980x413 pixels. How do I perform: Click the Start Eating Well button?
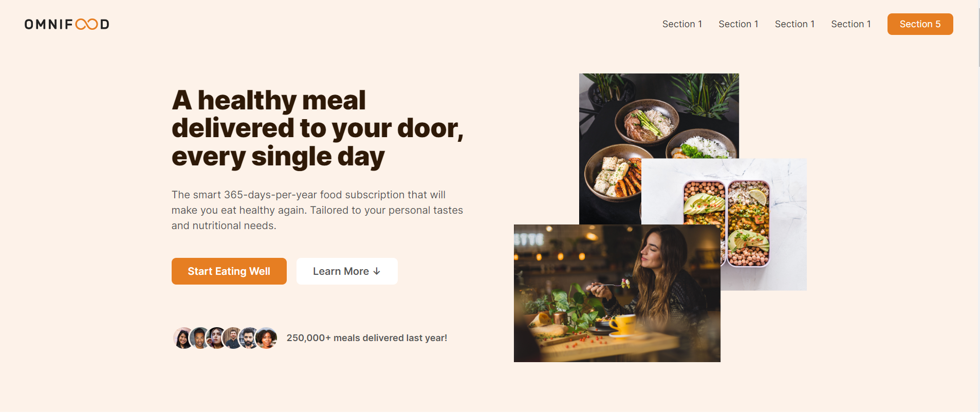click(229, 271)
